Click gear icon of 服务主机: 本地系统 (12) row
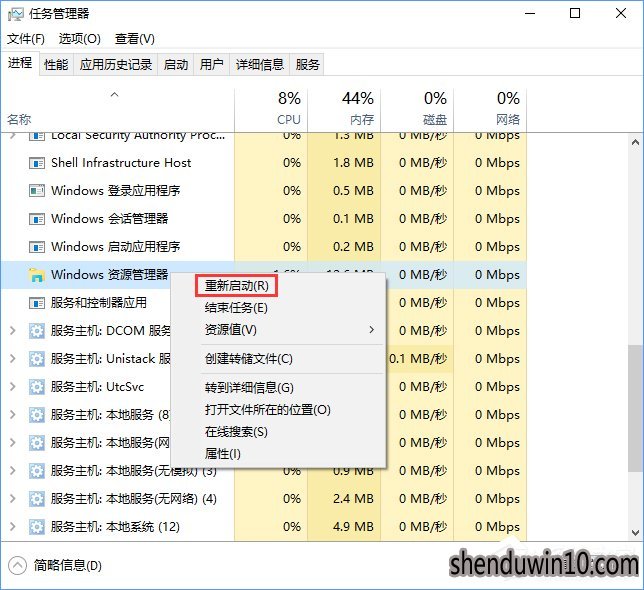This screenshot has width=644, height=590. pos(37,527)
